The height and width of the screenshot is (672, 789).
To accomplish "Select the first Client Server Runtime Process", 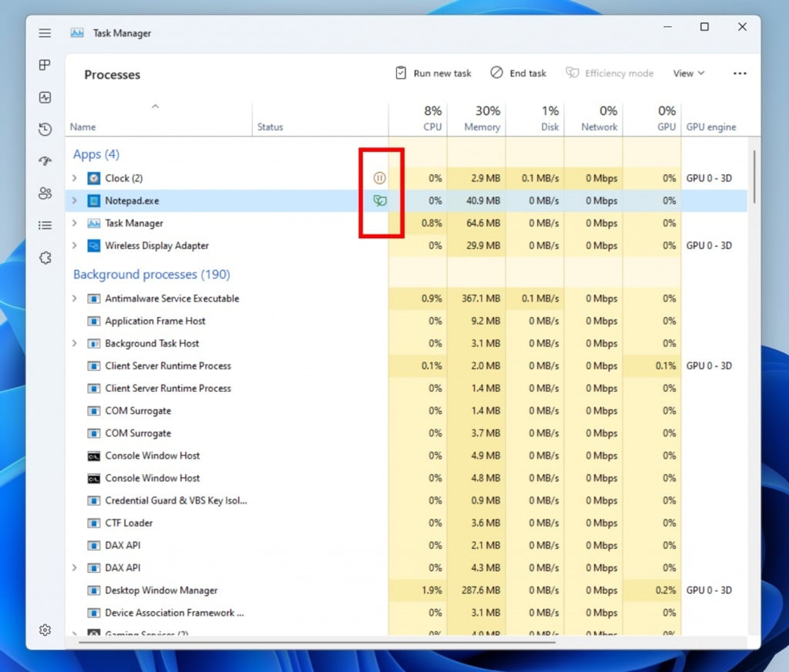I will click(x=406, y=366).
